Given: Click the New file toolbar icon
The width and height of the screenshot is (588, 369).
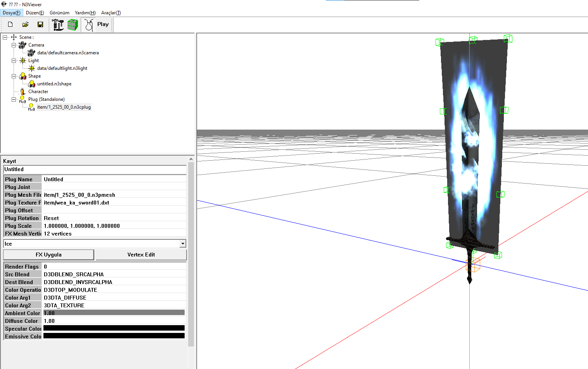Looking at the screenshot, I should tap(10, 24).
